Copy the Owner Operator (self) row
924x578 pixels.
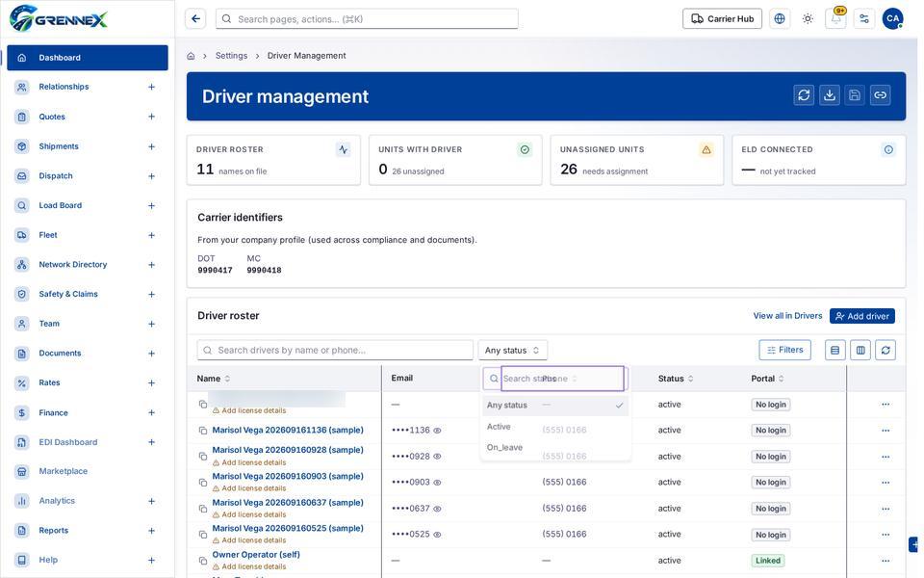[x=203, y=561]
